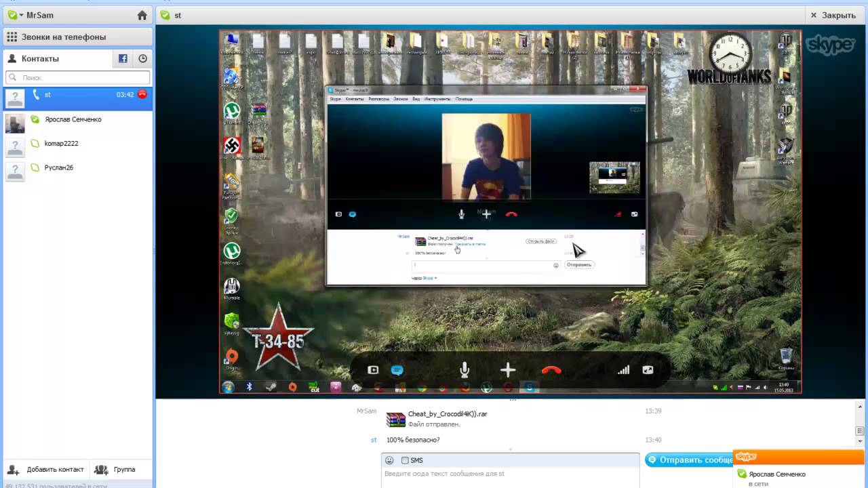Viewport: 868px width, 488px height.
Task: Enable the SMS checkbox
Action: [x=405, y=460]
